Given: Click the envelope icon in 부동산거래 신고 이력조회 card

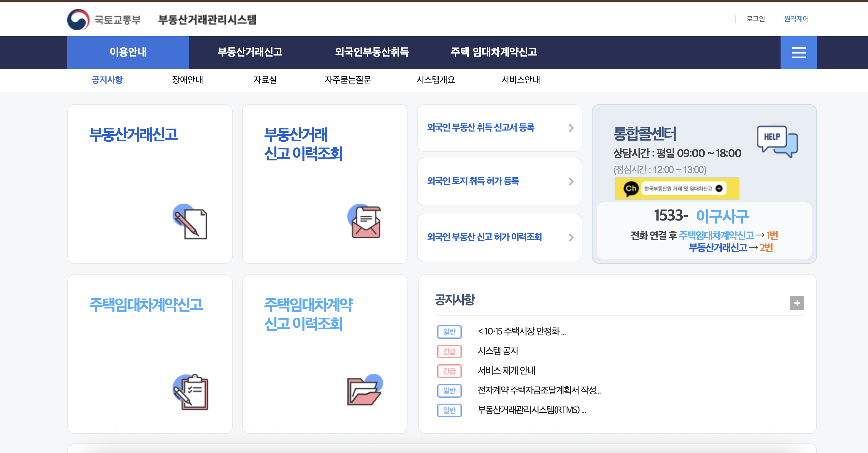Looking at the screenshot, I should 365,221.
